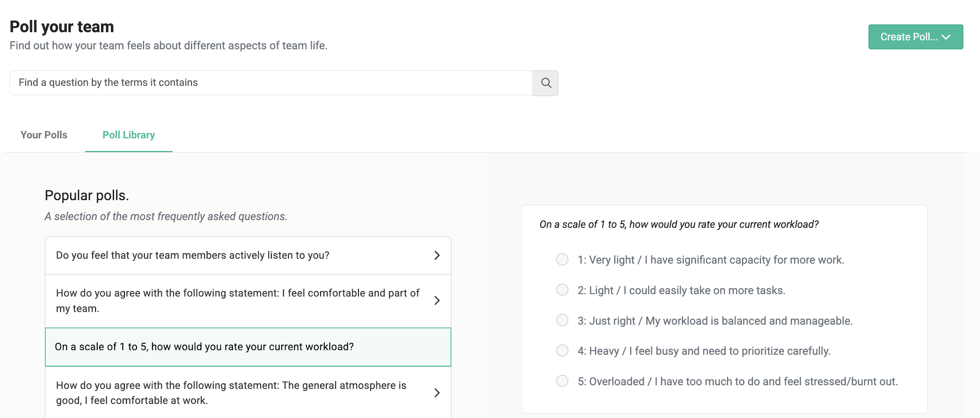Image resolution: width=980 pixels, height=418 pixels.
Task: Select radio option '2: Light'
Action: tap(562, 290)
